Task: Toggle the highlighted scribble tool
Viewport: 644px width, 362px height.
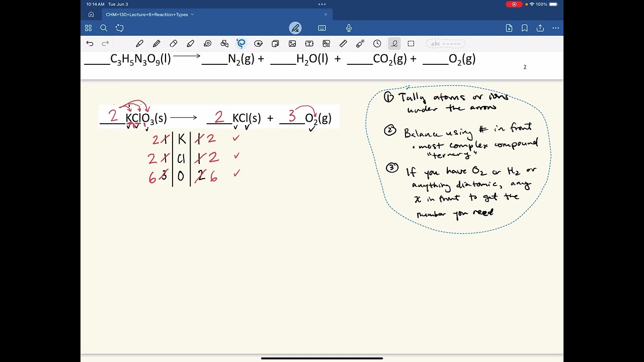Action: (394, 44)
